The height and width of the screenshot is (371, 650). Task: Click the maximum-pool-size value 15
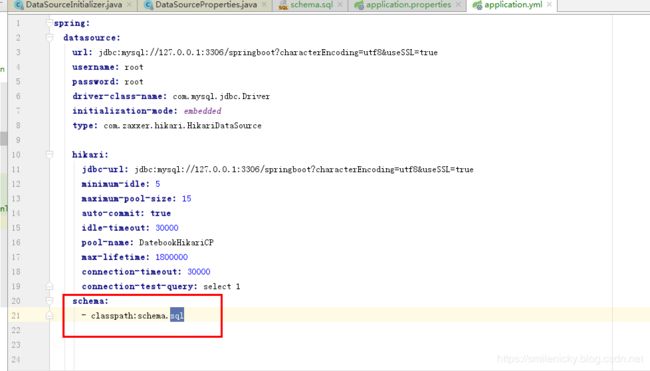[x=187, y=199]
